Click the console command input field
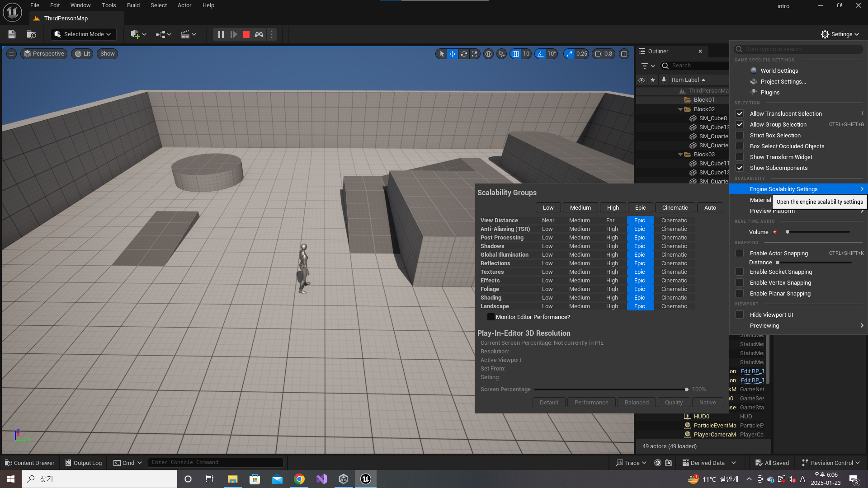This screenshot has width=868, height=488. click(216, 462)
